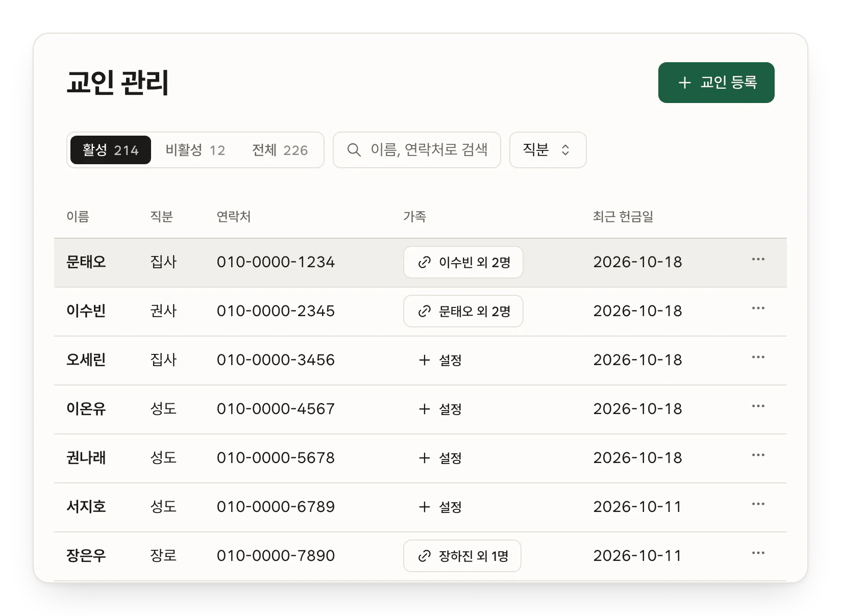Set family for 이온유 via 설정

pos(440,409)
